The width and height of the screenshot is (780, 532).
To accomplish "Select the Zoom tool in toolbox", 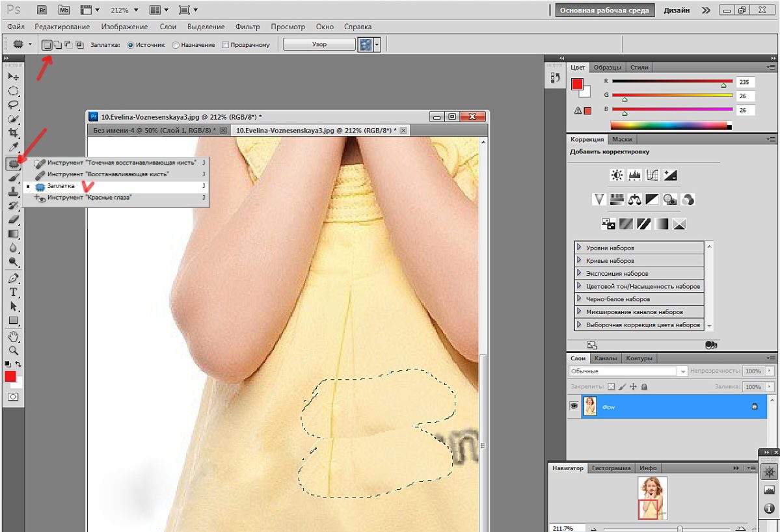I will 14,351.
